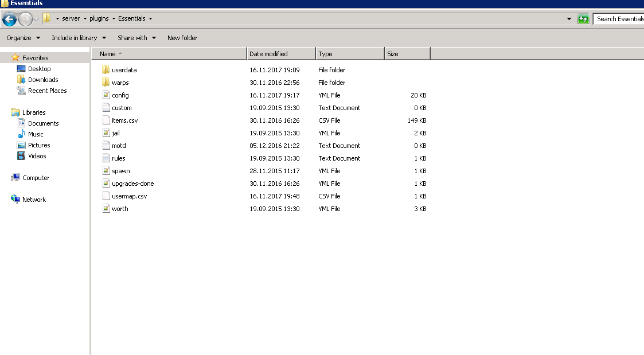
Task: Open the Organize menu
Action: 23,38
